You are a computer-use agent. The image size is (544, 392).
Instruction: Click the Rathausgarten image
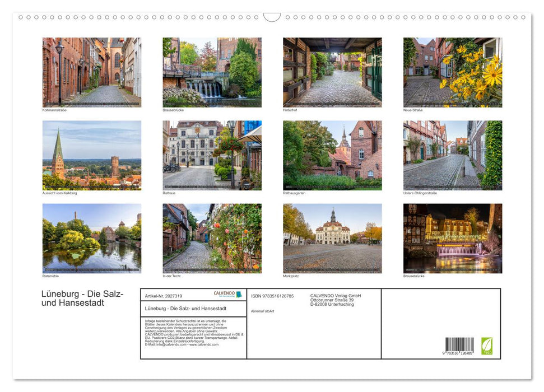(332, 155)
